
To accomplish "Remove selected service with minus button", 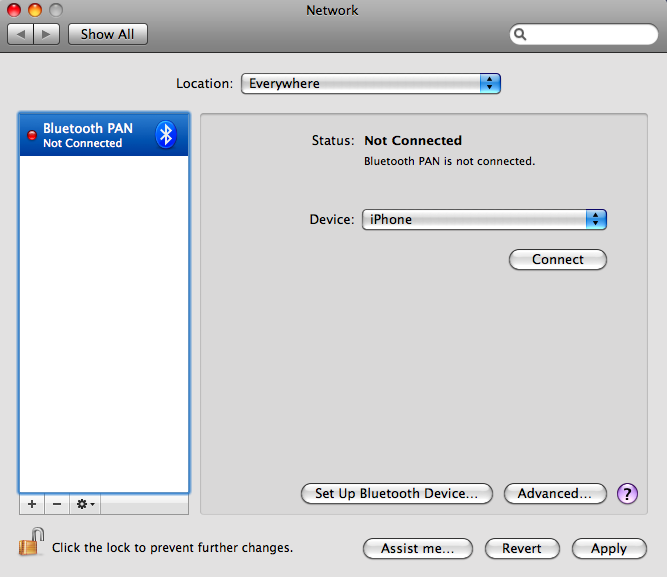I will pos(57,504).
